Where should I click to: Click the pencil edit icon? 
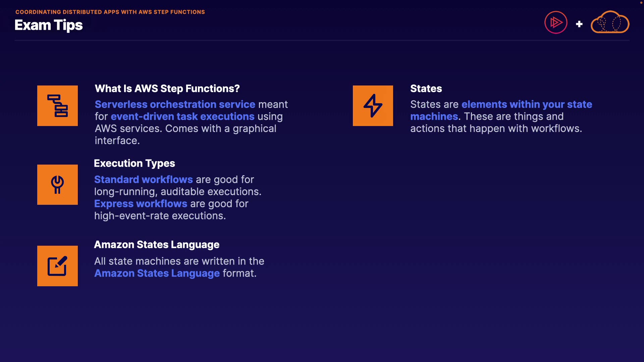pyautogui.click(x=57, y=266)
